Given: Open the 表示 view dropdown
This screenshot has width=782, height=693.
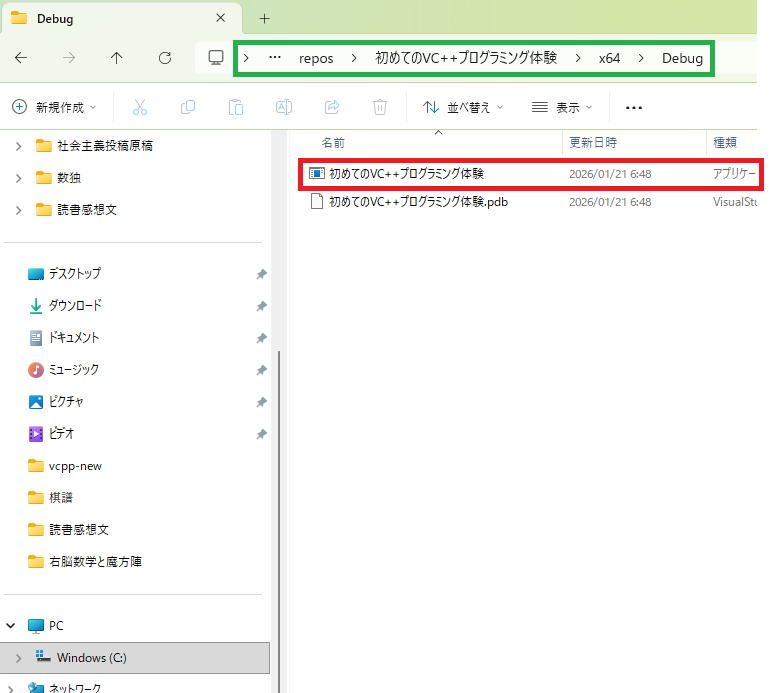Looking at the screenshot, I should click(562, 107).
